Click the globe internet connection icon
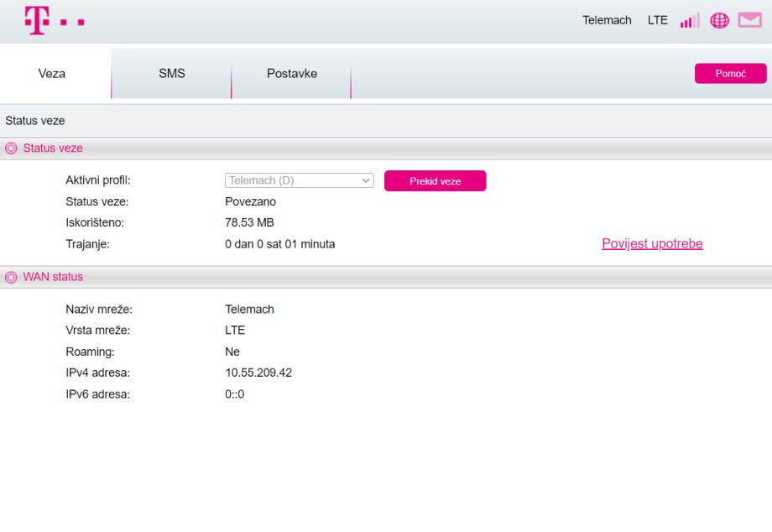Image resolution: width=772 pixels, height=532 pixels. [x=719, y=21]
